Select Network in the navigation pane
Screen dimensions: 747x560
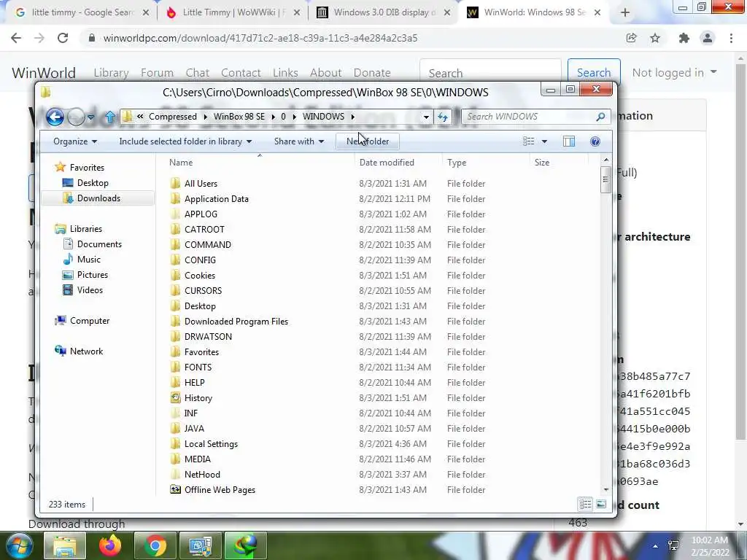[x=79, y=351]
